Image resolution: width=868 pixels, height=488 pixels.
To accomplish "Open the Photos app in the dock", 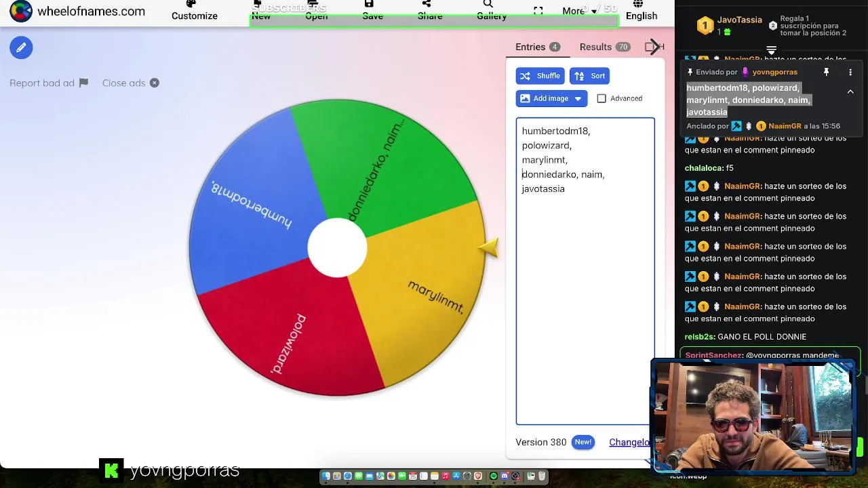I will coord(391,476).
